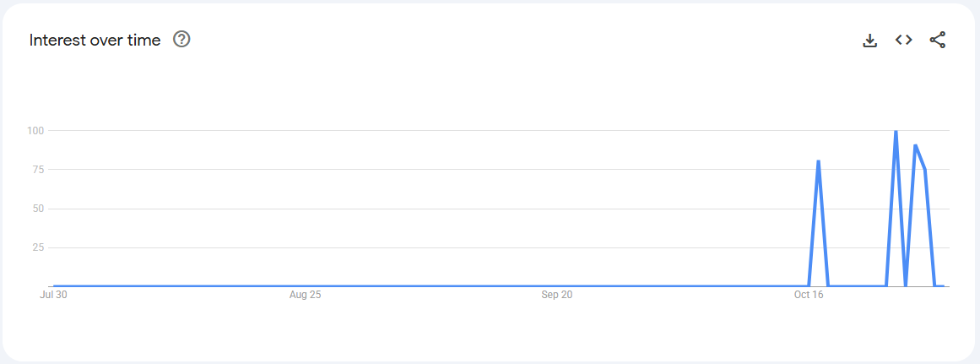Click the 50 y-axis label
980x364 pixels.
pyautogui.click(x=37, y=209)
